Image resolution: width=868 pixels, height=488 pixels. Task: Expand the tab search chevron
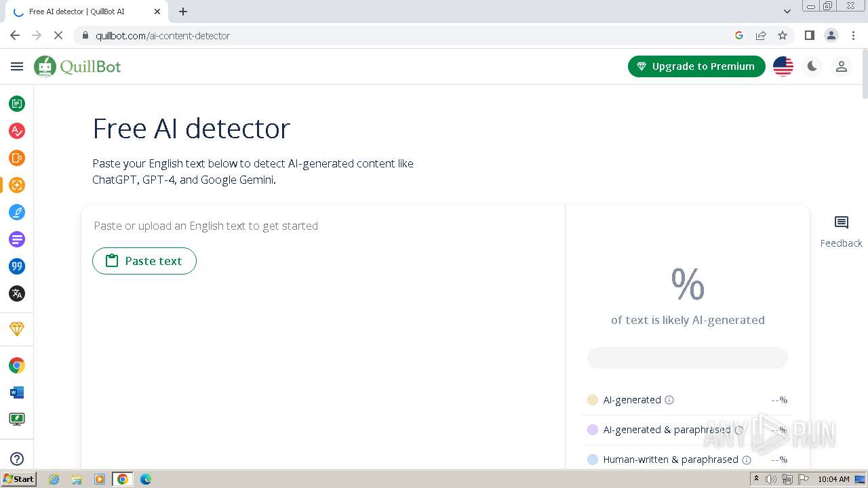click(787, 12)
